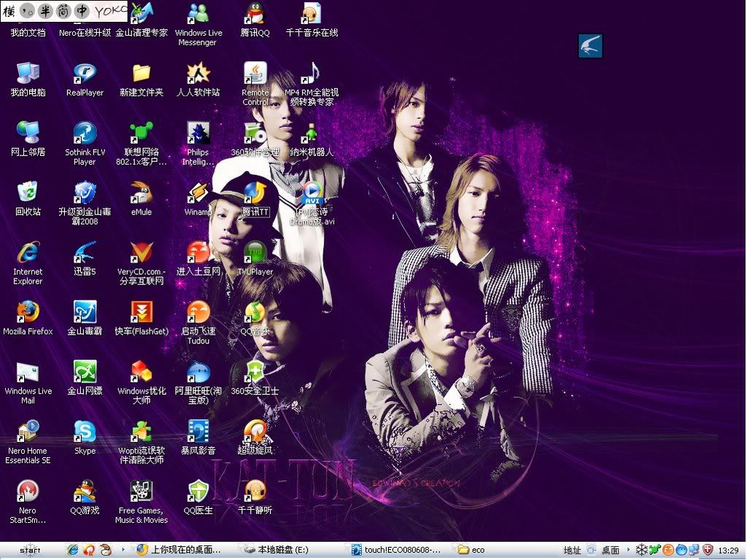747x560 pixels.
Task: Toggle the 半 half-width character mode
Action: tap(46, 11)
